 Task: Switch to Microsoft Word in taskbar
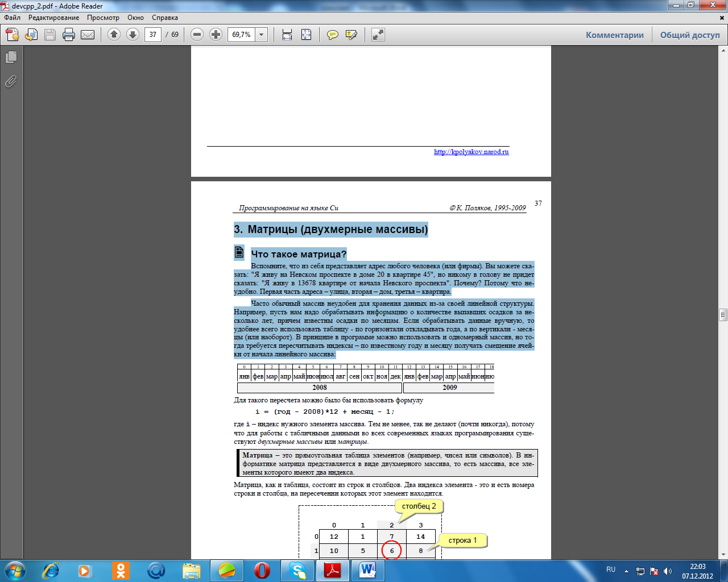(368, 570)
